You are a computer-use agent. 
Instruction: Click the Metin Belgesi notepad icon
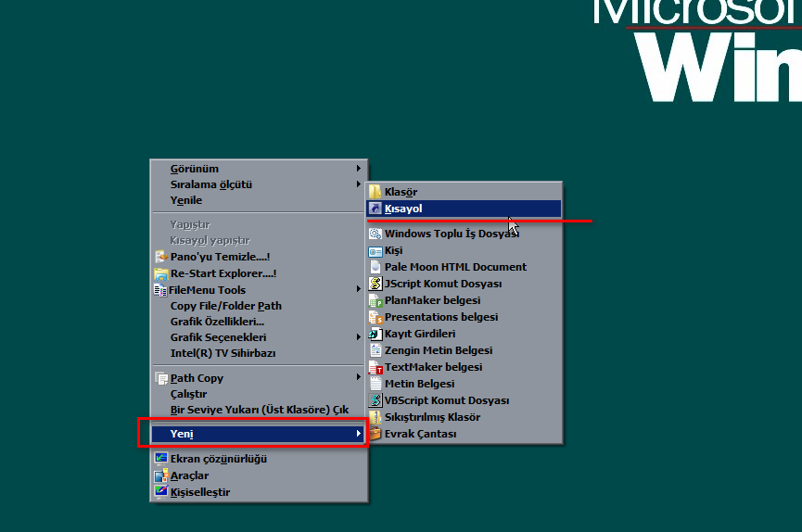(375, 384)
